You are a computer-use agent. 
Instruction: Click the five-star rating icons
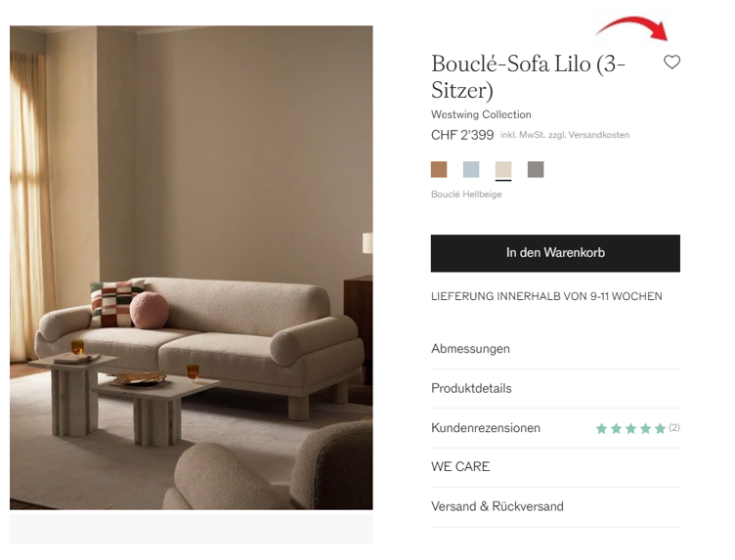click(631, 428)
